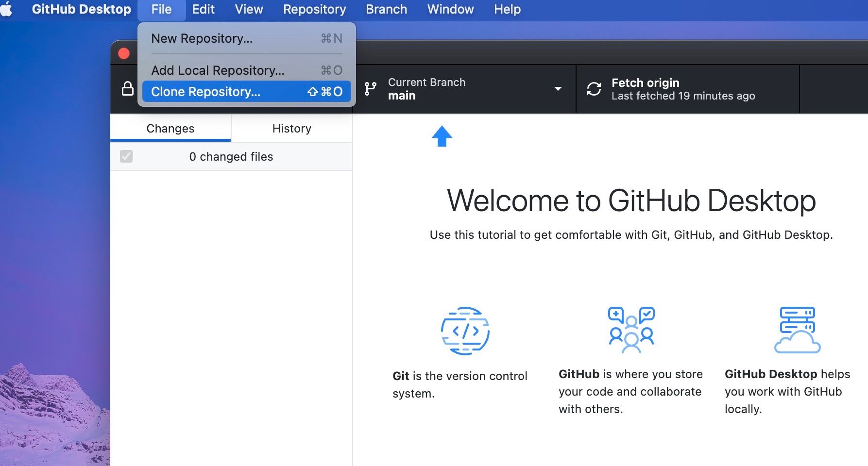Click the repository lock icon

click(x=128, y=89)
